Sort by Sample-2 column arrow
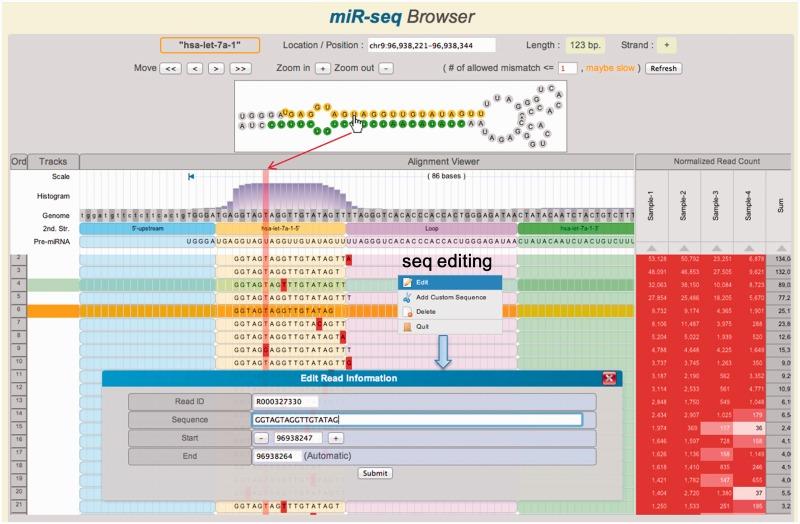Viewport: 800px width, 524px height. pos(684,248)
